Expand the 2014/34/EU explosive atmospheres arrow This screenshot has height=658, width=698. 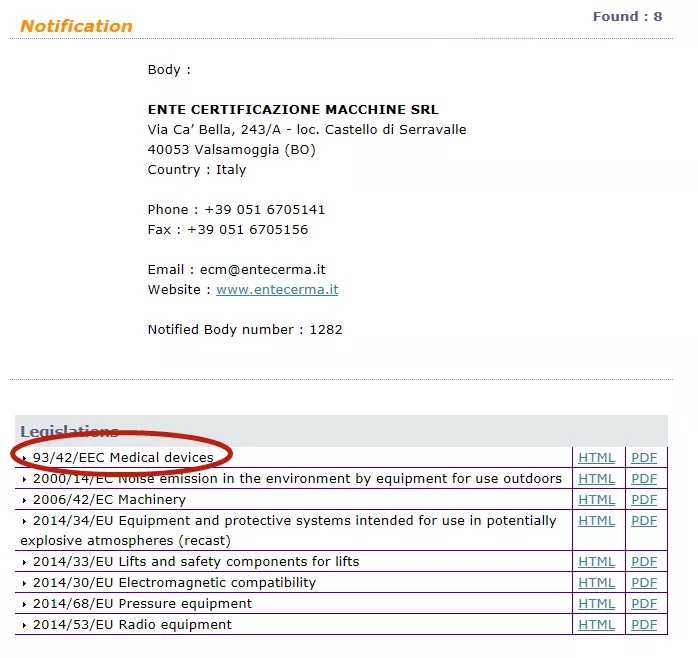(x=25, y=522)
